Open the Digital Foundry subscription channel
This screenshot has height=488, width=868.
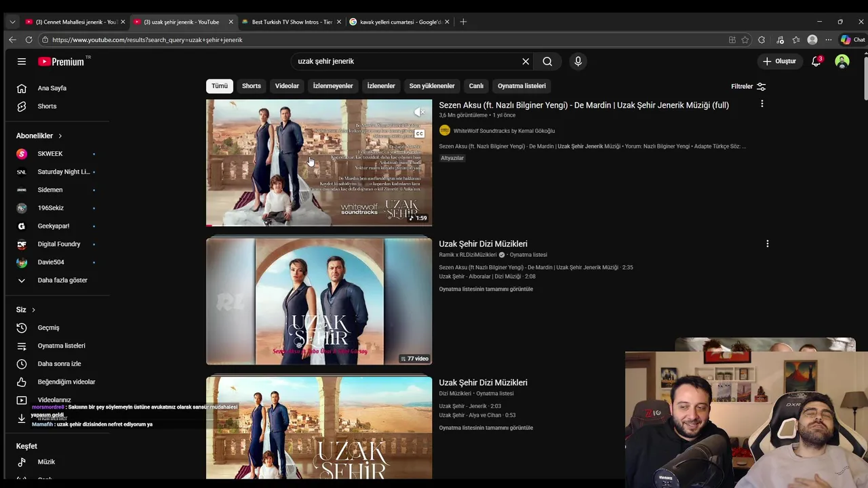(58, 244)
